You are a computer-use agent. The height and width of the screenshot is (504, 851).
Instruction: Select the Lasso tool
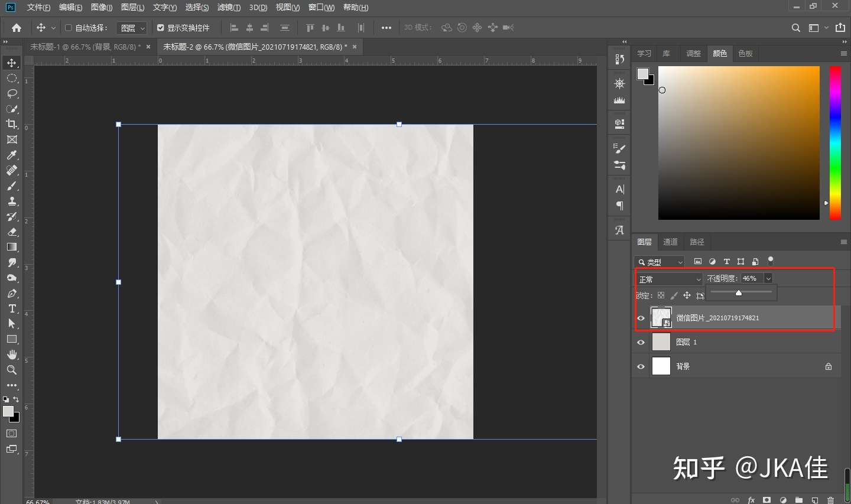12,93
